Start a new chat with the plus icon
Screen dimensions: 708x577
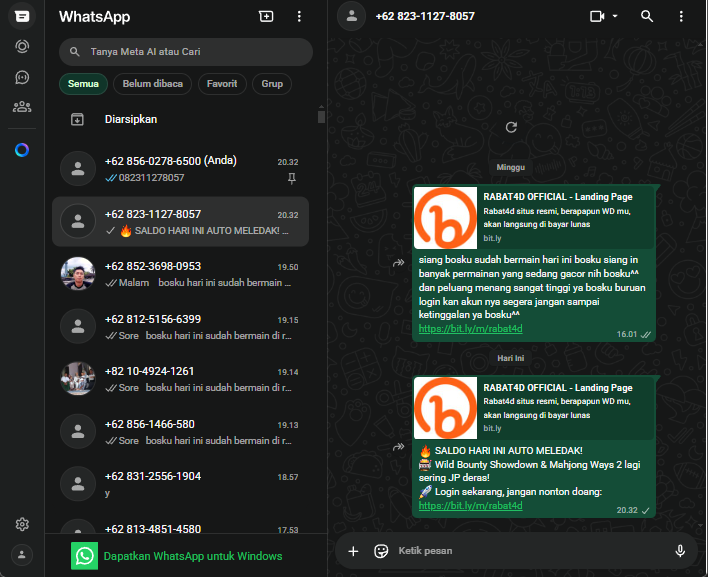[266, 17]
